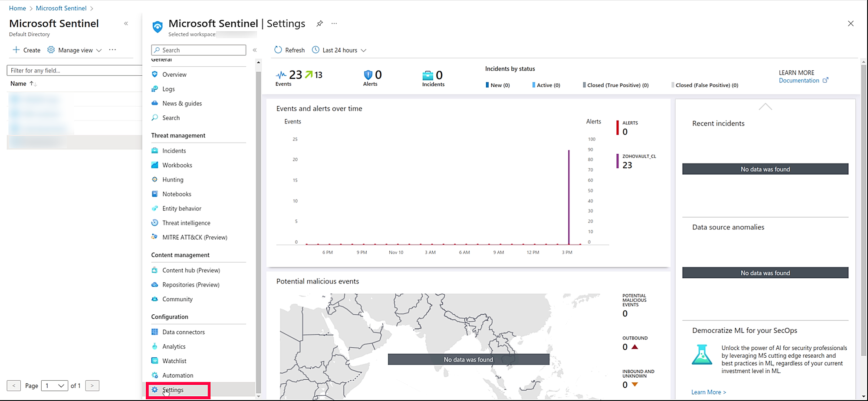Viewport: 868px width, 401px height.
Task: Select the Hunting target icon
Action: click(x=155, y=179)
